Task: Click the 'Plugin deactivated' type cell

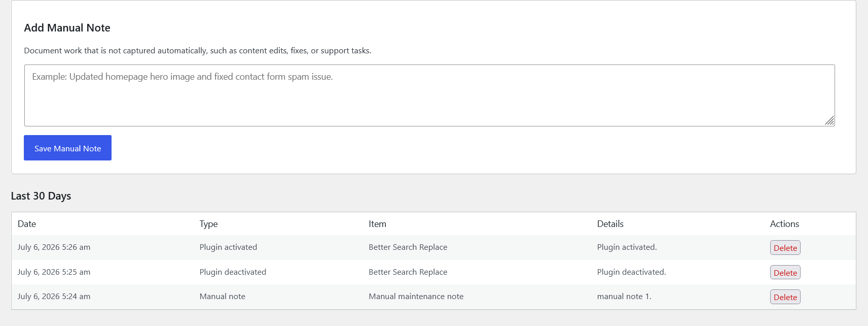Action: (233, 272)
